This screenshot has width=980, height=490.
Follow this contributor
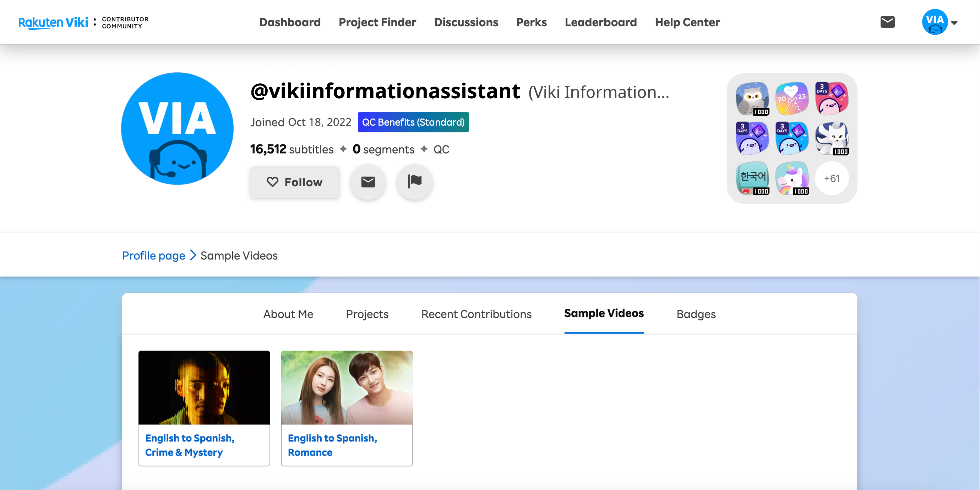[x=294, y=182]
